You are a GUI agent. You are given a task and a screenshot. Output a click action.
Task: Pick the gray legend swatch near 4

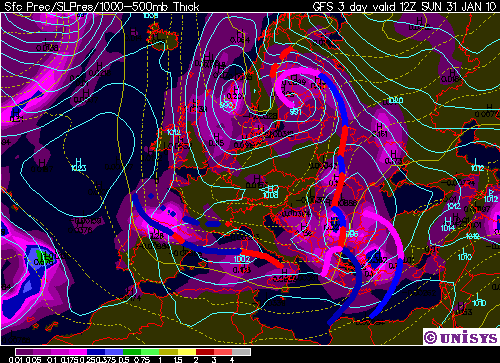241,352
